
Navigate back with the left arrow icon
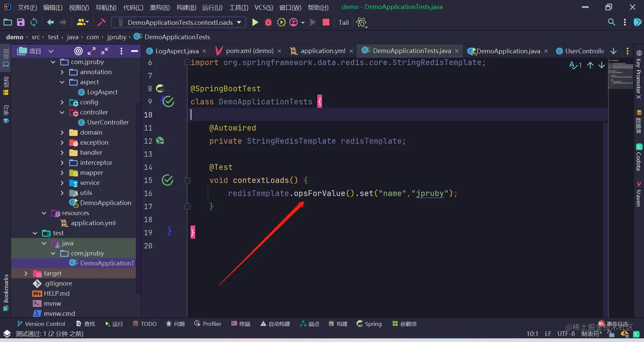[x=50, y=23]
